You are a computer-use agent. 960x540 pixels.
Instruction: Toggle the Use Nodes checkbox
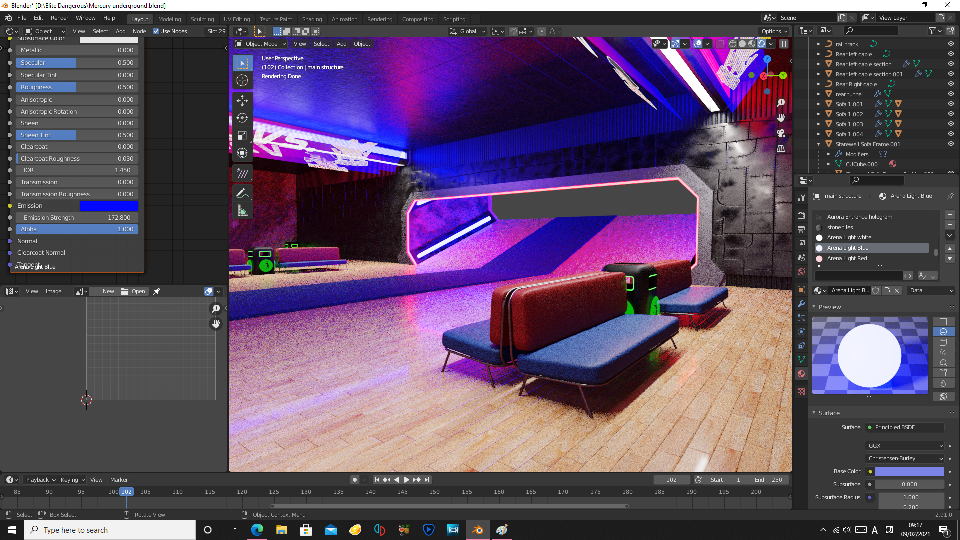click(156, 31)
